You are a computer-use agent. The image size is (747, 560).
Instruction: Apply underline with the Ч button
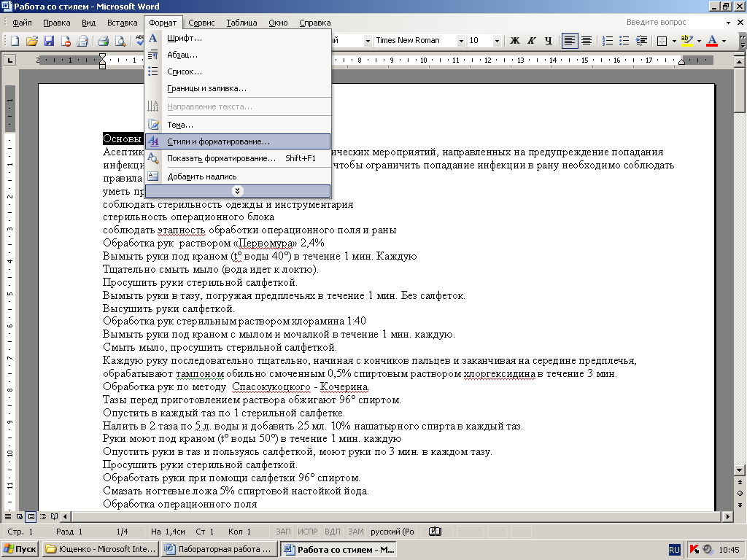pos(549,41)
